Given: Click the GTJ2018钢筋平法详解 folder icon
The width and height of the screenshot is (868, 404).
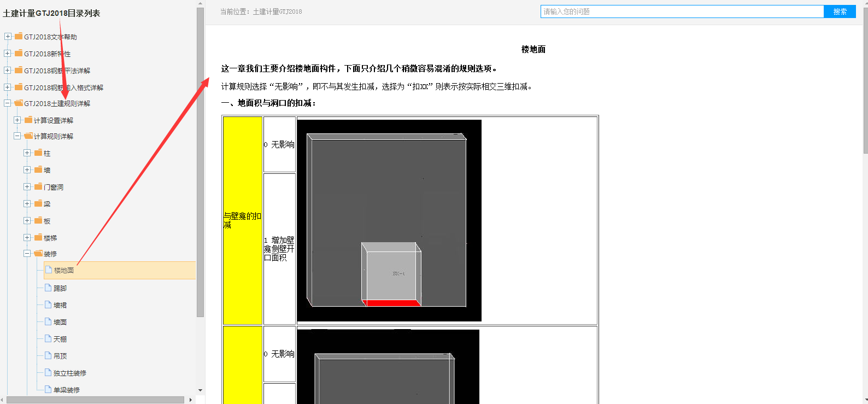Looking at the screenshot, I should coord(19,71).
